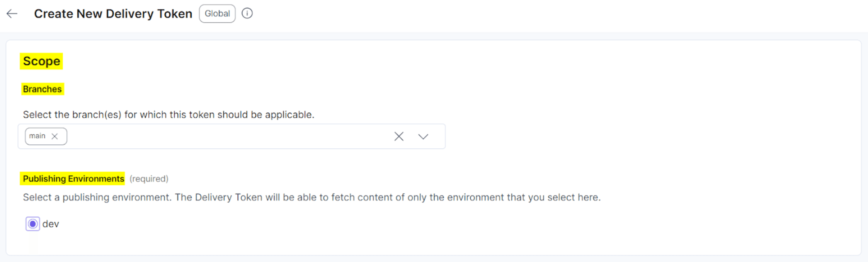Screen dimensions: 868x262
Task: Click the Global badge
Action: click(x=217, y=14)
